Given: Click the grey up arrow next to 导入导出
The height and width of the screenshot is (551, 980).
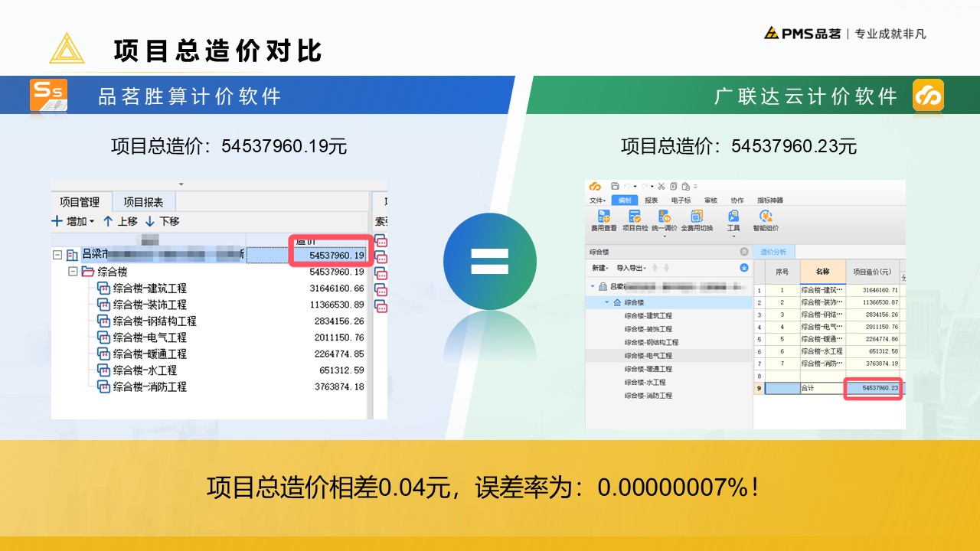Looking at the screenshot, I should click(x=655, y=268).
